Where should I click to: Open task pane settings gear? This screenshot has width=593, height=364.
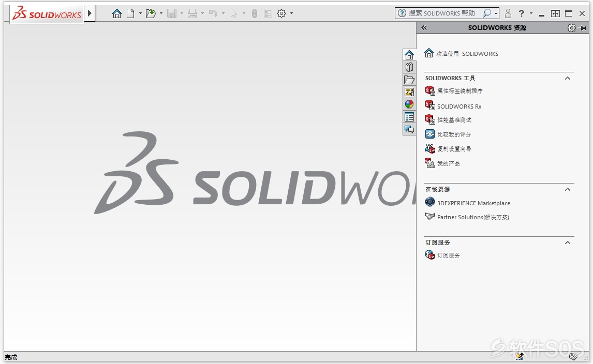point(571,28)
